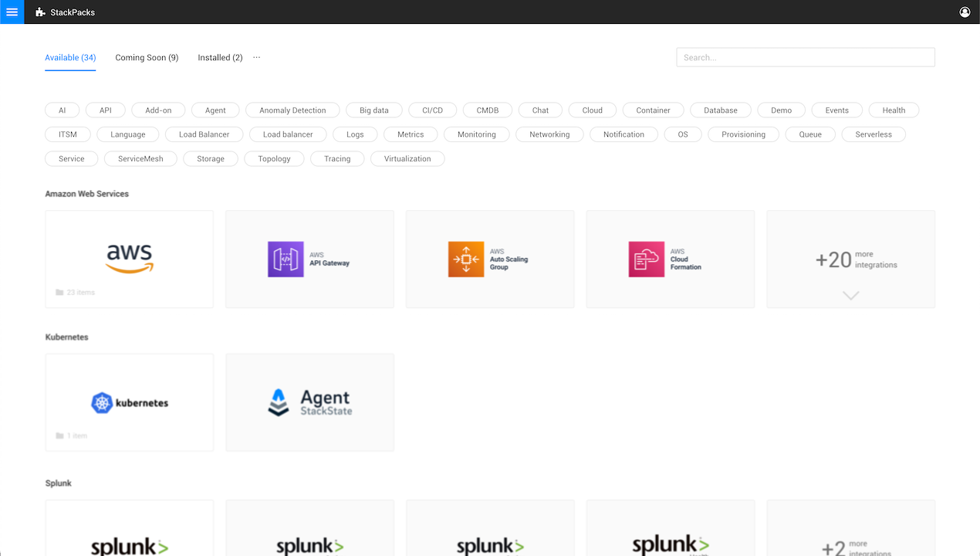Screen dimensions: 980x556
Task: Open the more tabs ellipsis menu
Action: click(x=257, y=57)
